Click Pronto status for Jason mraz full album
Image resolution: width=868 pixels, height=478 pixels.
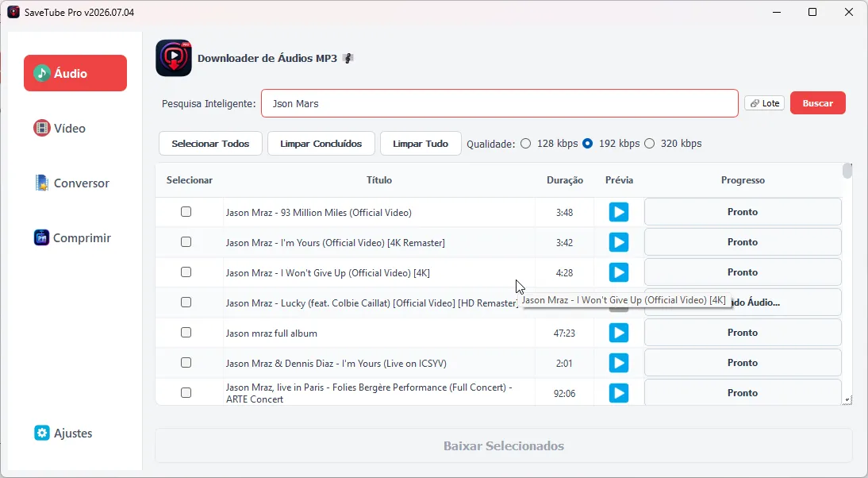click(743, 333)
